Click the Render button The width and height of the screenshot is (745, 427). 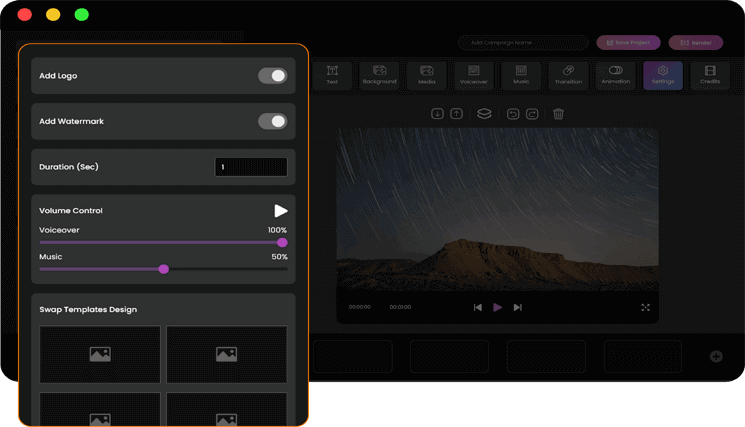(695, 43)
